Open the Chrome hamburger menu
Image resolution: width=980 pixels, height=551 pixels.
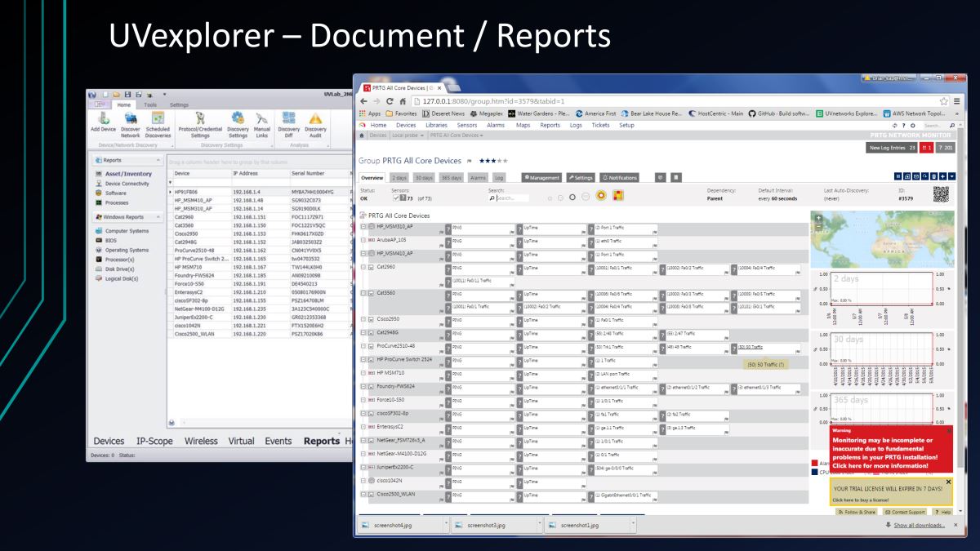[955, 100]
